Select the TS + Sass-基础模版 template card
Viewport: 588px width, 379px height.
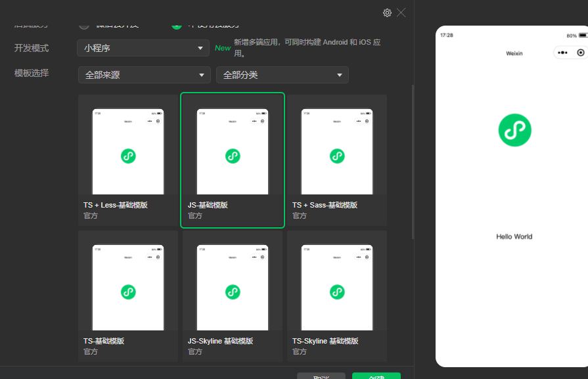[337, 160]
